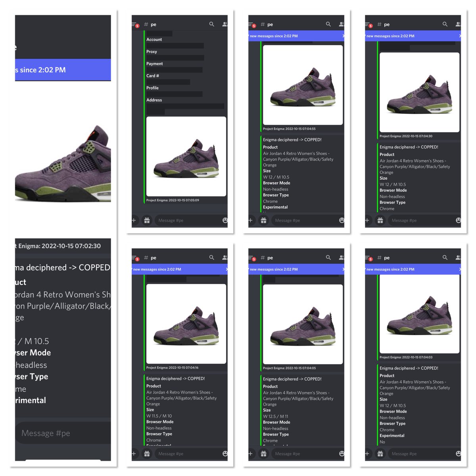This screenshot has height=476, width=476.
Task: Select the 'Profile' field label
Action: coord(152,88)
